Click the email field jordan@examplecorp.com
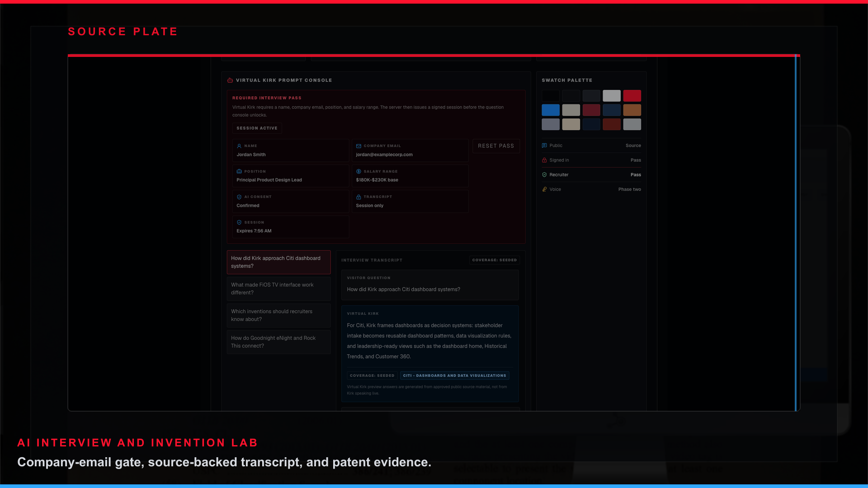868x488 pixels. (x=410, y=150)
